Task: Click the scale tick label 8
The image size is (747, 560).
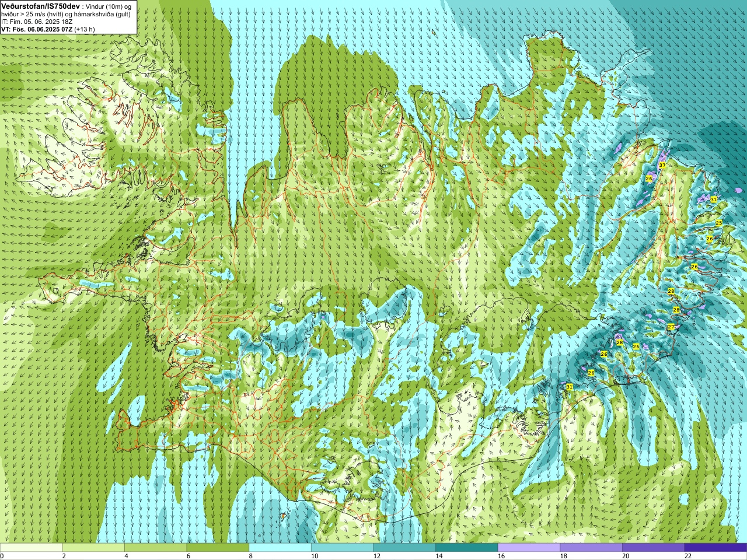Action: tap(251, 556)
